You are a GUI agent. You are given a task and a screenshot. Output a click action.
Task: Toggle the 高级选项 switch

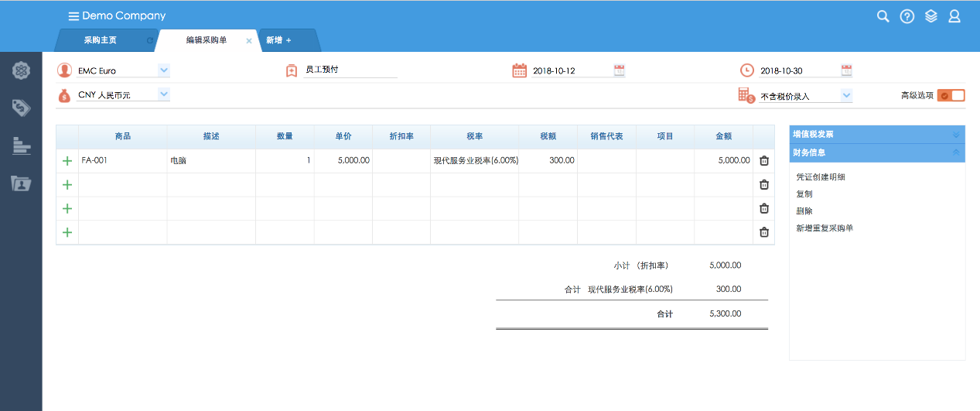(x=951, y=95)
